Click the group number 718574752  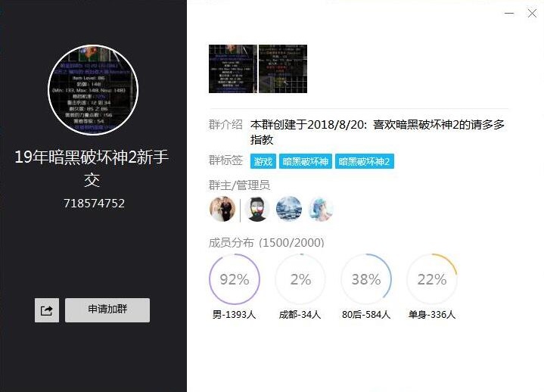pyautogui.click(x=94, y=204)
